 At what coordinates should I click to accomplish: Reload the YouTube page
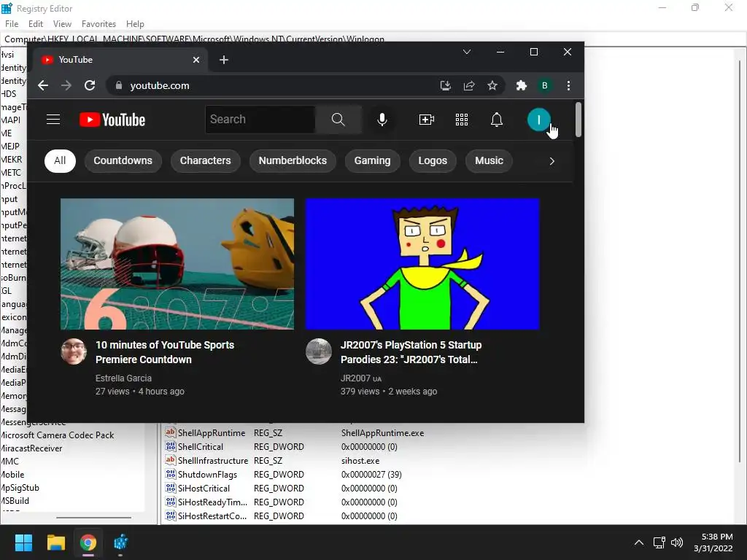tap(90, 85)
